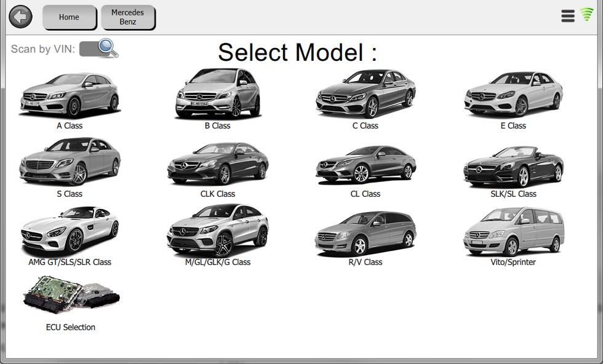The image size is (603, 364).
Task: Open the hamburger menu icon
Action: click(x=567, y=16)
